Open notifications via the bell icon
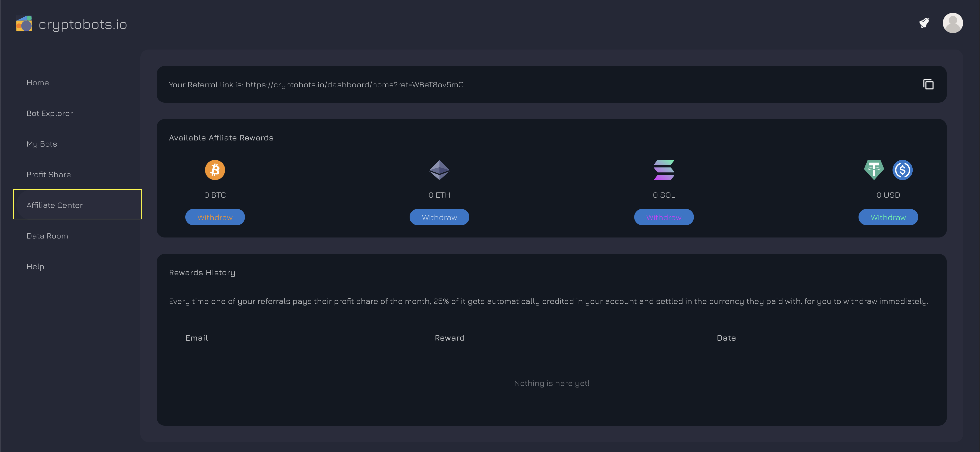 pos(924,23)
